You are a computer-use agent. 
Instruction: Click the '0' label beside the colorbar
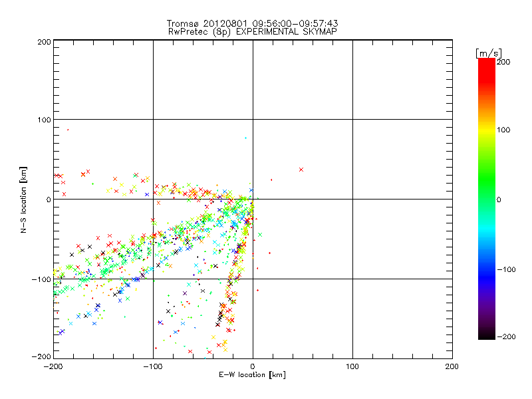(499, 199)
